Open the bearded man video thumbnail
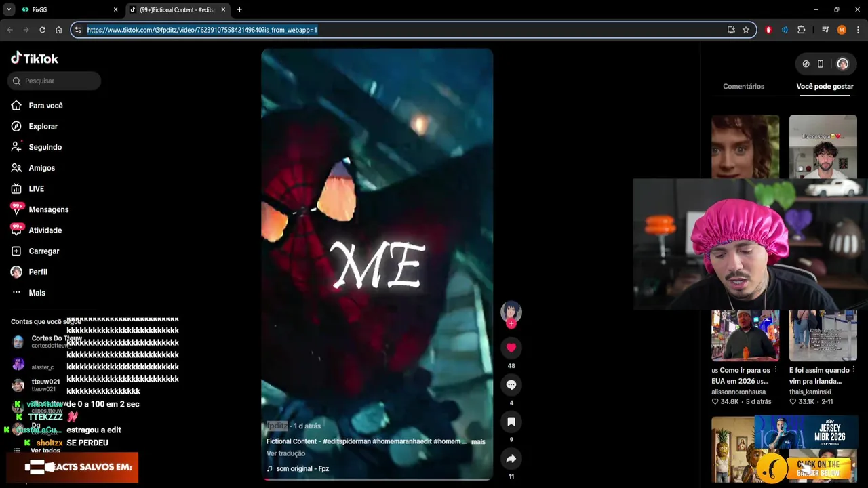The width and height of the screenshot is (868, 488). coord(823,146)
